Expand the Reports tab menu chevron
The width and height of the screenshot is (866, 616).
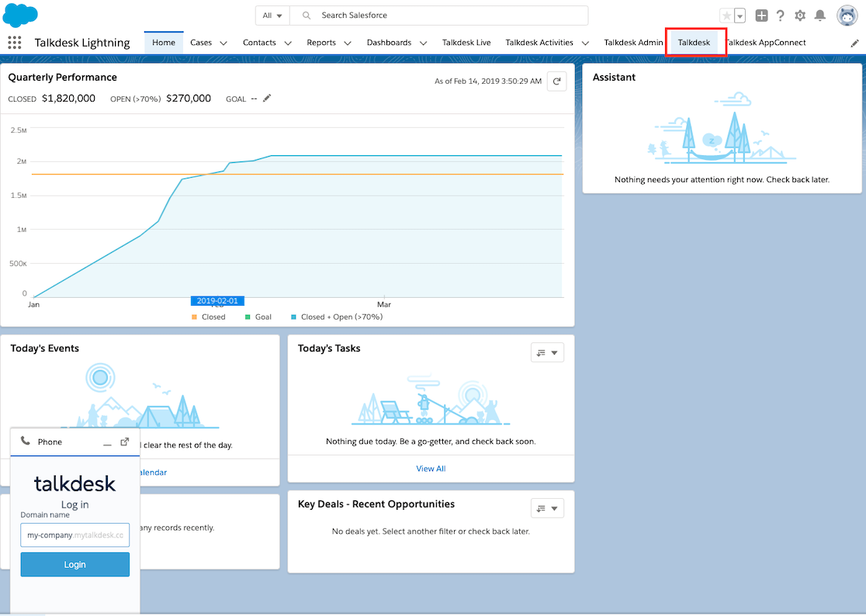(348, 43)
